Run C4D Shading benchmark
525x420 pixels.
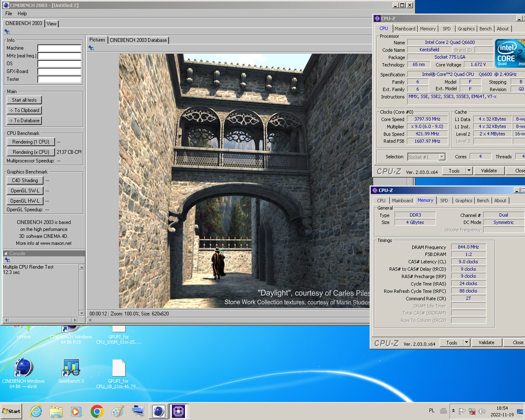(x=25, y=180)
